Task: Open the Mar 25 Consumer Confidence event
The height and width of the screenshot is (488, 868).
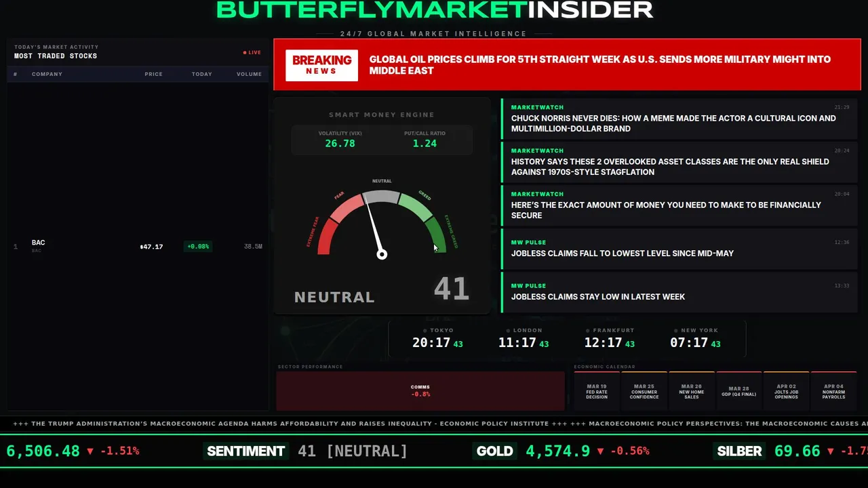Action: tap(644, 391)
